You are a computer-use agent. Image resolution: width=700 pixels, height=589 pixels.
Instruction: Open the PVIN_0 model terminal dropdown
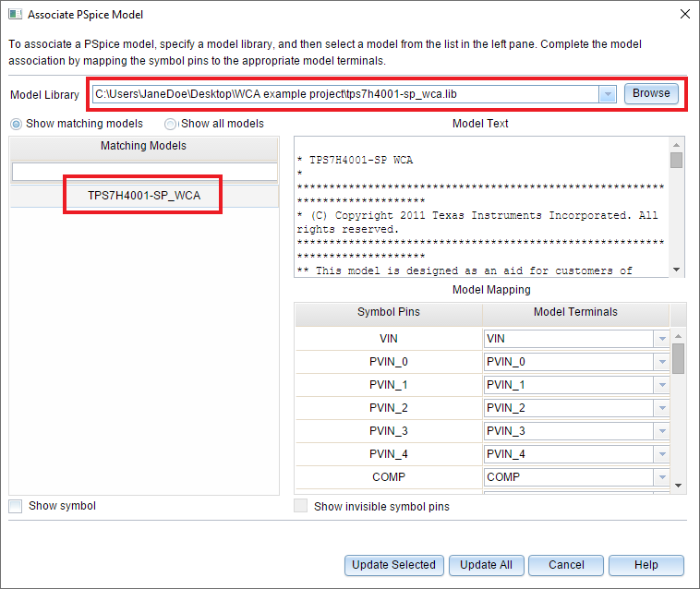[x=661, y=362]
